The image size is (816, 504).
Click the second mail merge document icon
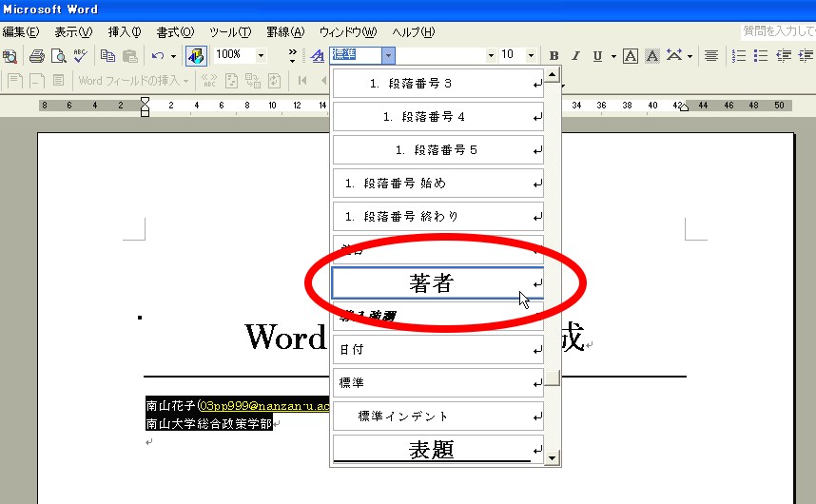(36, 81)
